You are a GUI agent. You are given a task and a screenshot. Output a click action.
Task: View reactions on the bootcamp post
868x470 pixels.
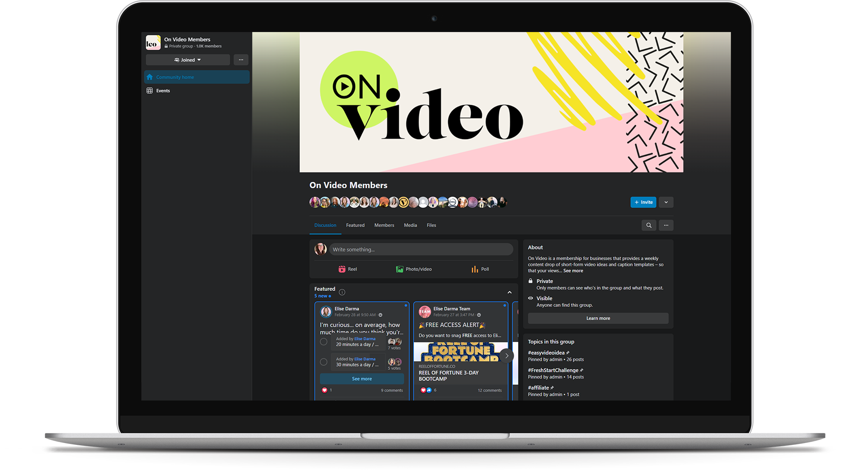pos(426,390)
